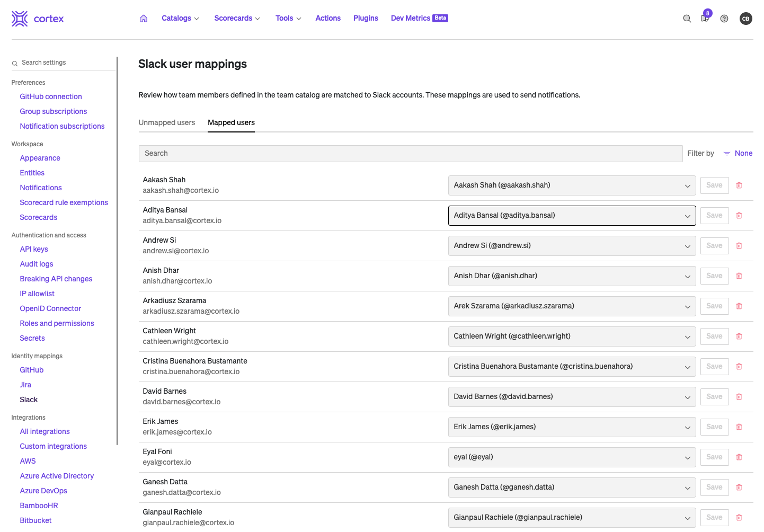Open the Aditya Bansal Slack account dropdown
Screen dimensions: 764x532
click(572, 216)
